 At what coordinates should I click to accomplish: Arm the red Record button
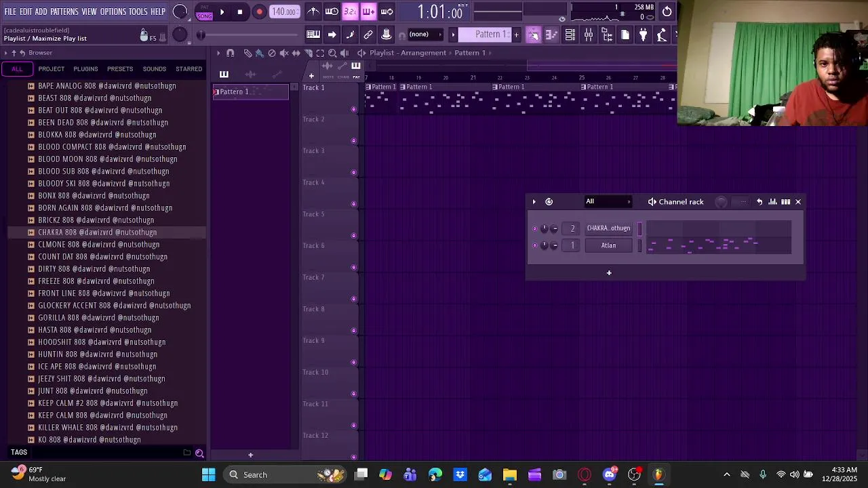click(x=259, y=12)
